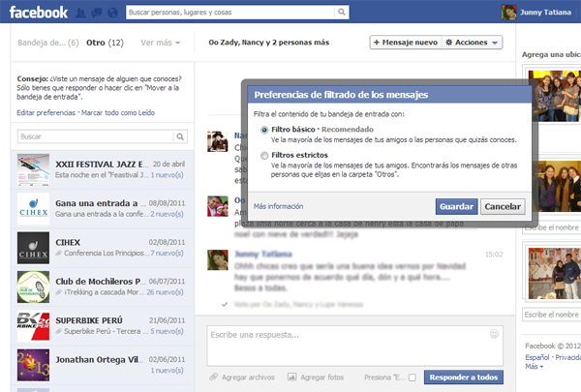Open Gana una entrada a conversation title
Viewport: 581px width, 392px height.
[101, 203]
